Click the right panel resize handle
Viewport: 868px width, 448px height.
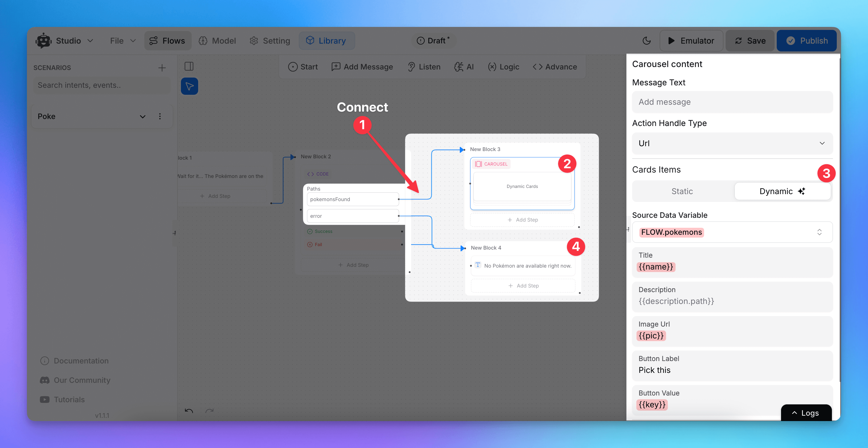click(628, 229)
